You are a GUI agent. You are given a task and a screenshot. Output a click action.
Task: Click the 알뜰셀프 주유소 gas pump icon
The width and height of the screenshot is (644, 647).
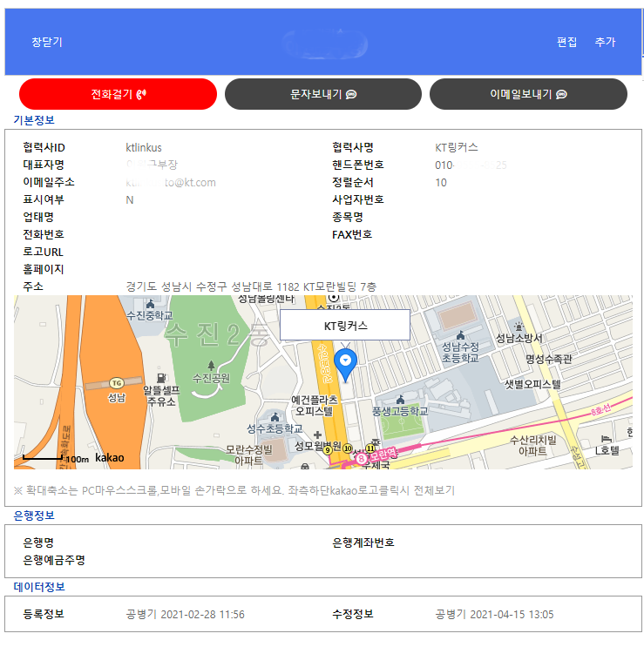161,378
